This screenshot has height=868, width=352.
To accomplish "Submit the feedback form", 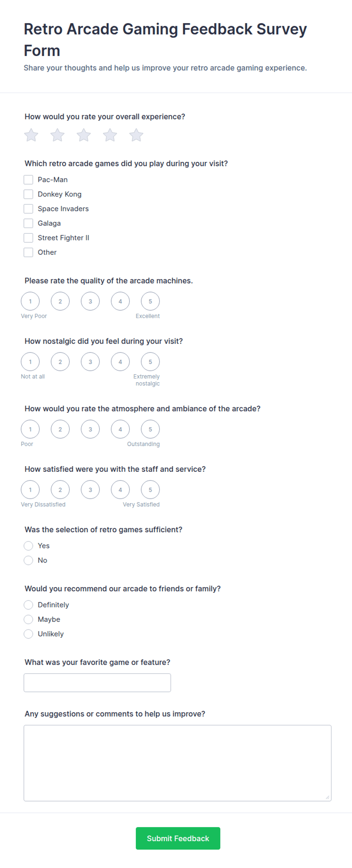I will pos(178,839).
